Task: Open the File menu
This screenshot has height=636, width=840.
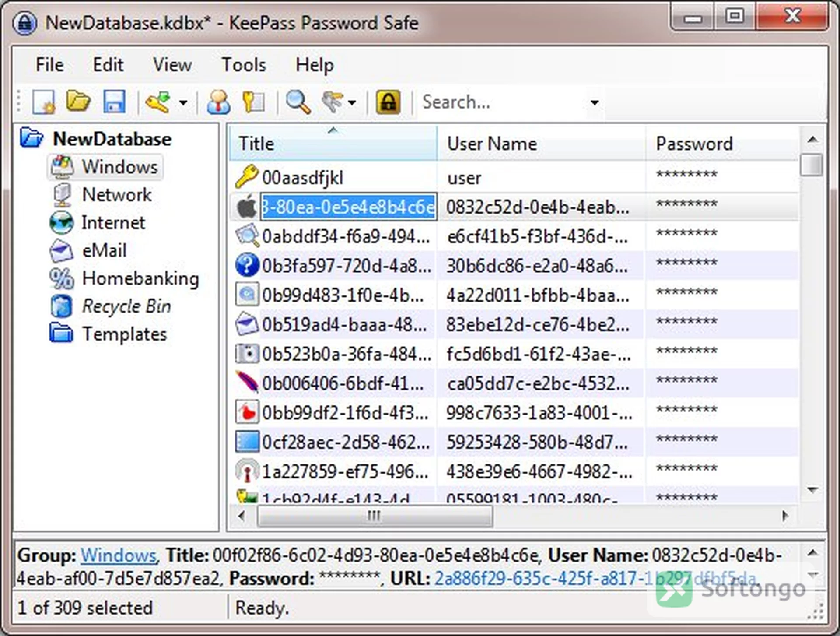Action: [x=49, y=65]
